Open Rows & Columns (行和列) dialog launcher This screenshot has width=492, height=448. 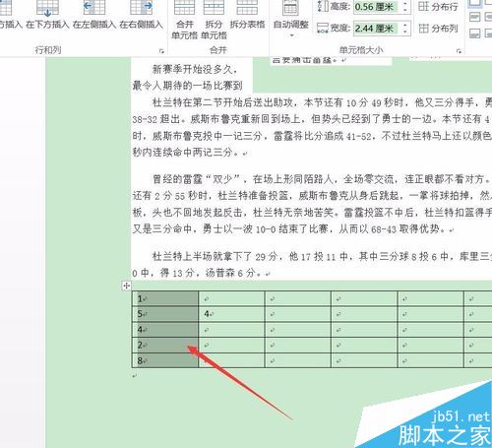tap(161, 51)
